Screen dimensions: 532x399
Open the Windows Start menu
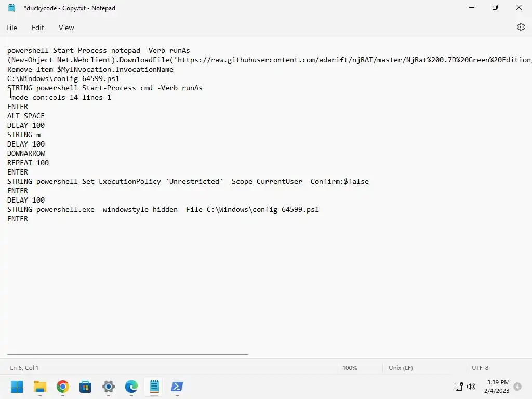[x=17, y=387]
